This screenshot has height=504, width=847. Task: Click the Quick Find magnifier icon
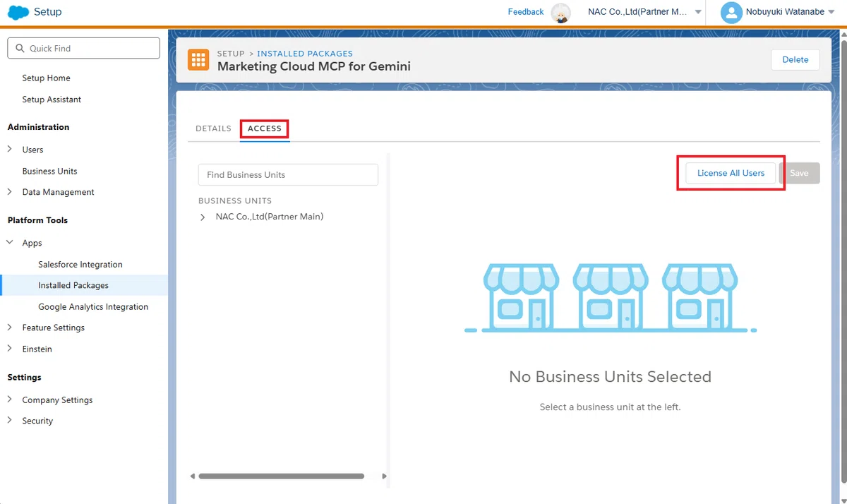(20, 48)
